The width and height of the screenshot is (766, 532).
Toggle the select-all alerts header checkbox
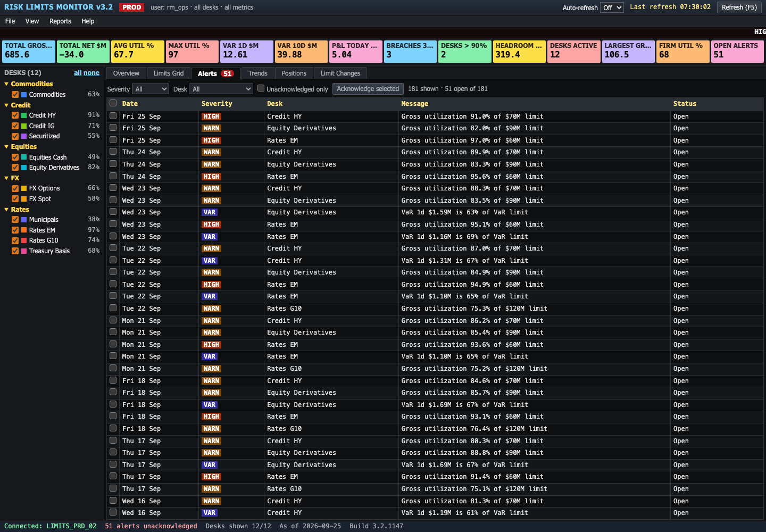click(x=113, y=103)
